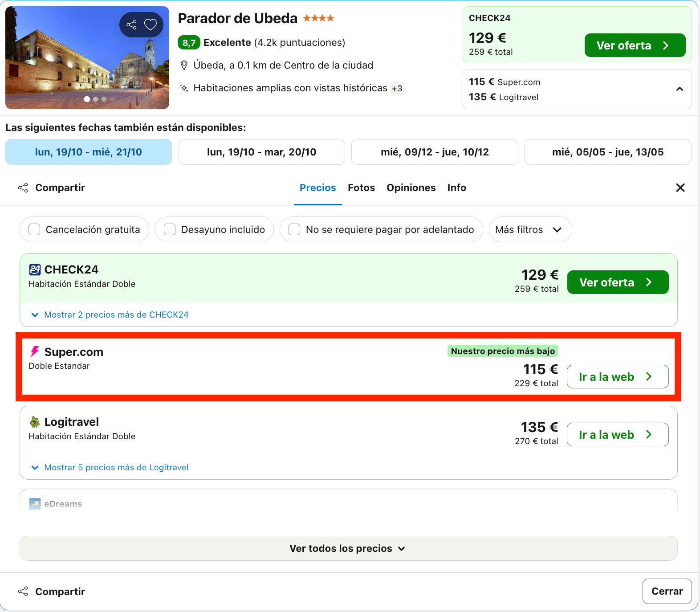
Task: Click the share icon by bottom Compartir
Action: (23, 591)
